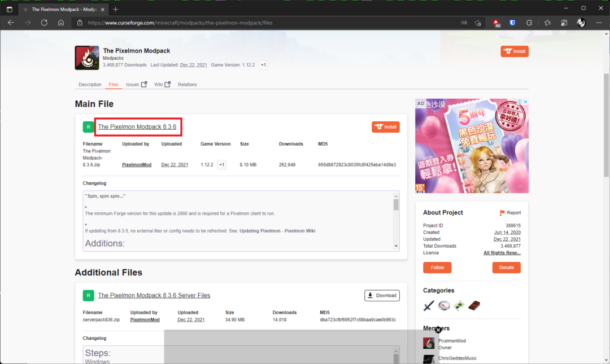
Task: Switch to the Description tab
Action: (90, 85)
